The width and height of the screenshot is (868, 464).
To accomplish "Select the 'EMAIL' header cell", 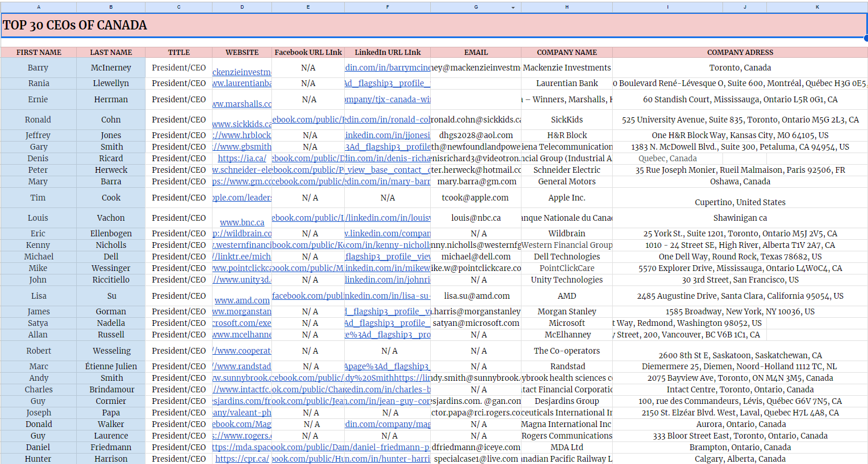I will click(x=476, y=52).
